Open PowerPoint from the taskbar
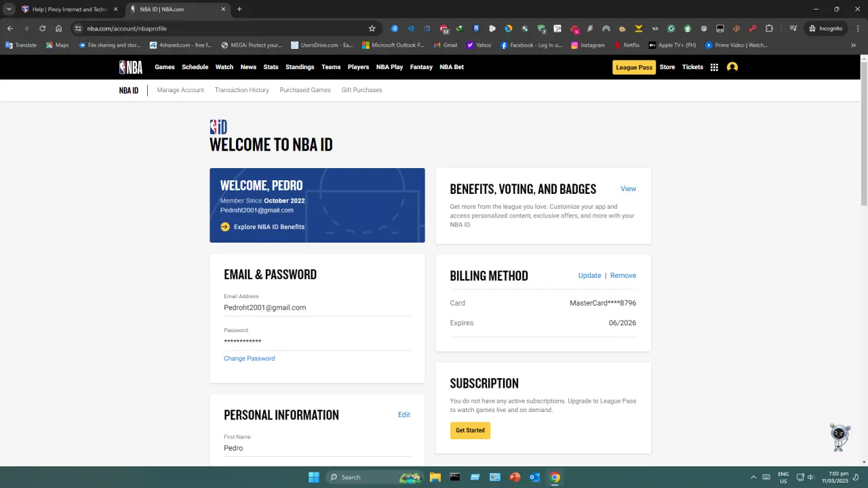 [x=515, y=477]
